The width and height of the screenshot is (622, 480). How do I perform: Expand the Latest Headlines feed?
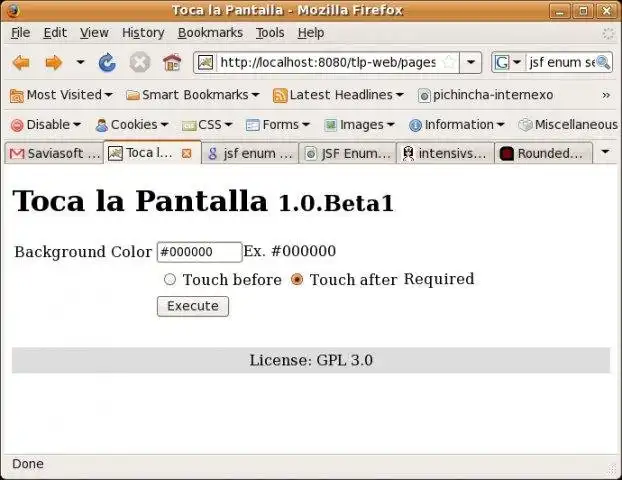[x=338, y=95]
